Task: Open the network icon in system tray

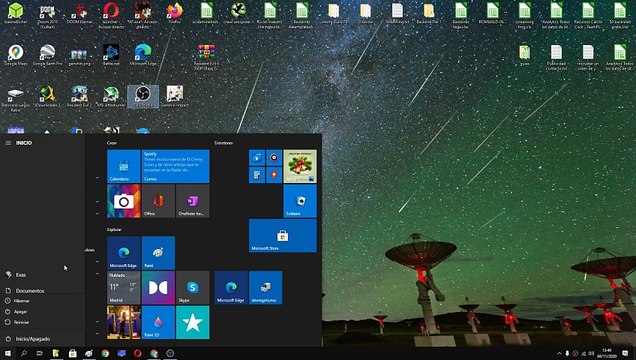Action: point(584,354)
